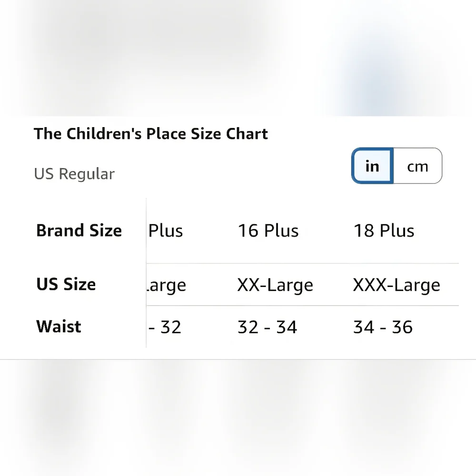Click the partially hidden '- 32' waist cell

[165, 327]
